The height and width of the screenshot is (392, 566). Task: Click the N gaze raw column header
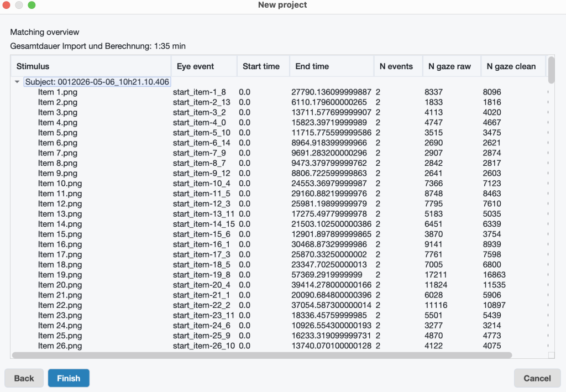pyautogui.click(x=452, y=66)
